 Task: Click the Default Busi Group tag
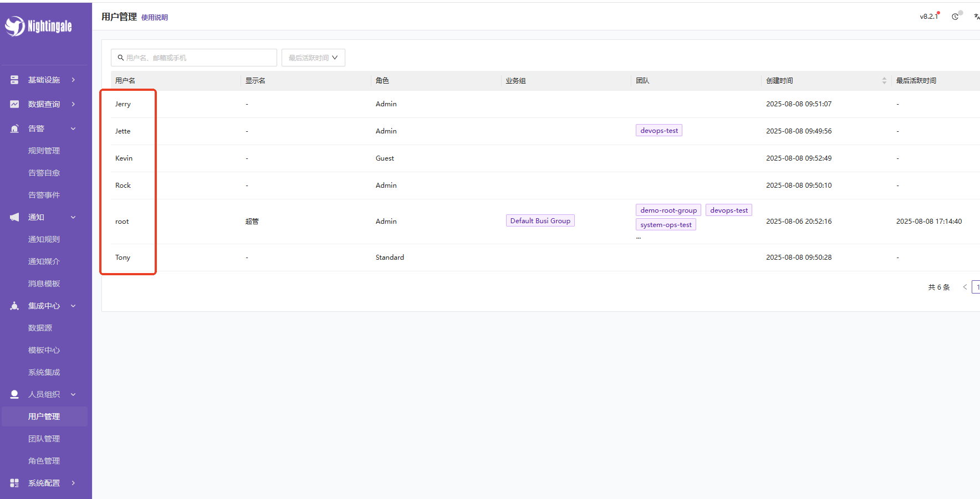coord(540,221)
